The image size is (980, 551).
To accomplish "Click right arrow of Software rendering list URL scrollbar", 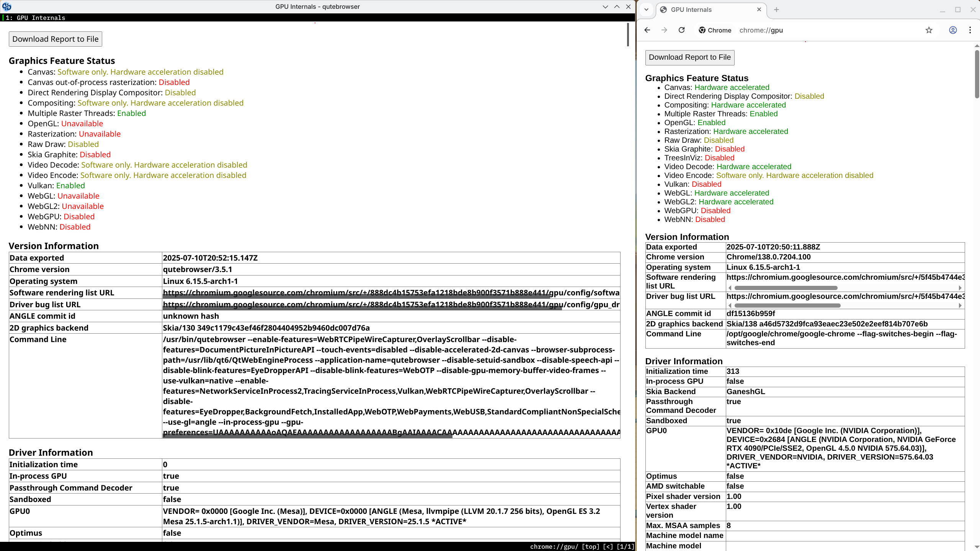I will (960, 288).
